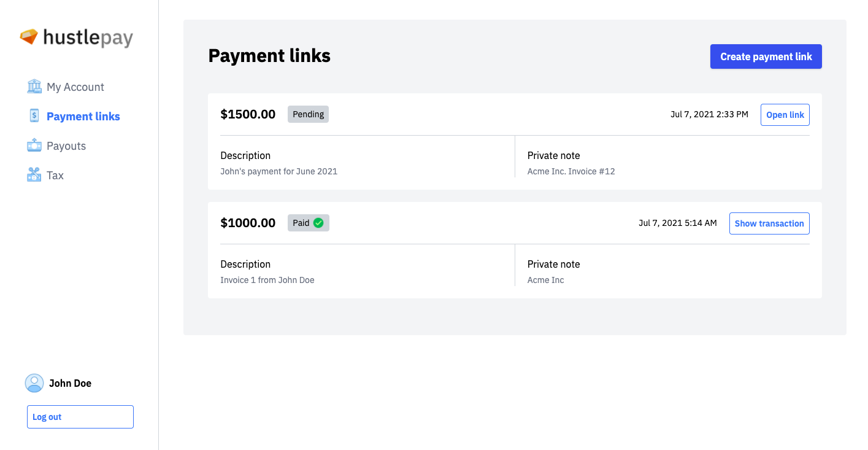This screenshot has width=868, height=450.
Task: Click the My Account bank icon
Action: [34, 87]
